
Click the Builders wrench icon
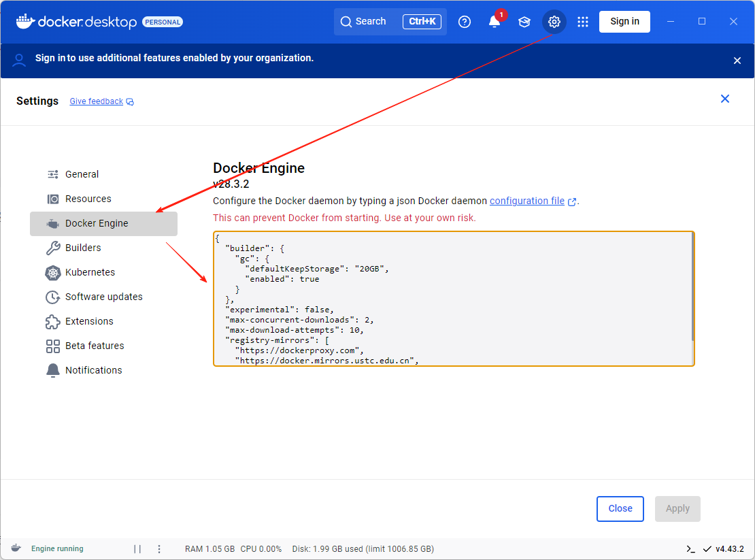[x=53, y=248]
